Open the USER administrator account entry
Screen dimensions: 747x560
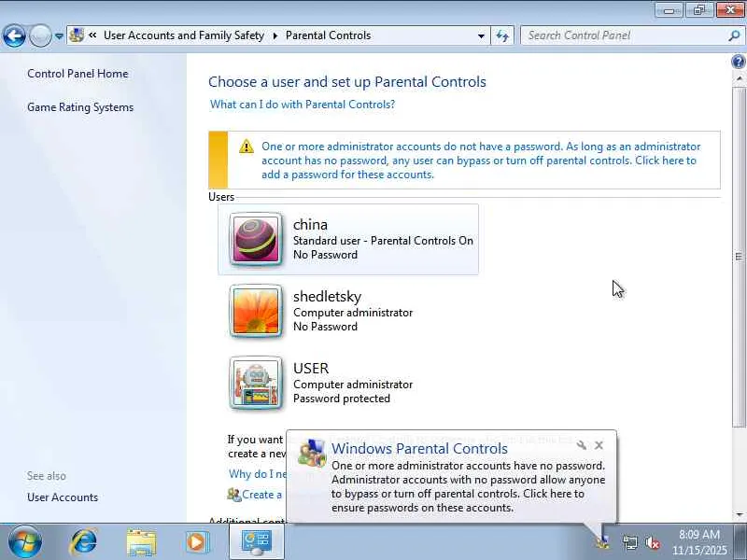point(348,383)
